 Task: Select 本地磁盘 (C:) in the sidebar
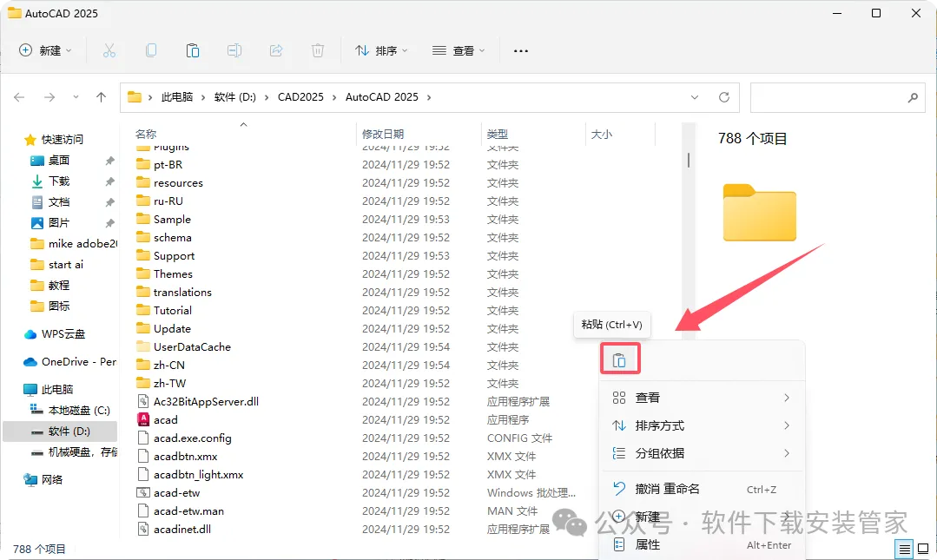[79, 410]
